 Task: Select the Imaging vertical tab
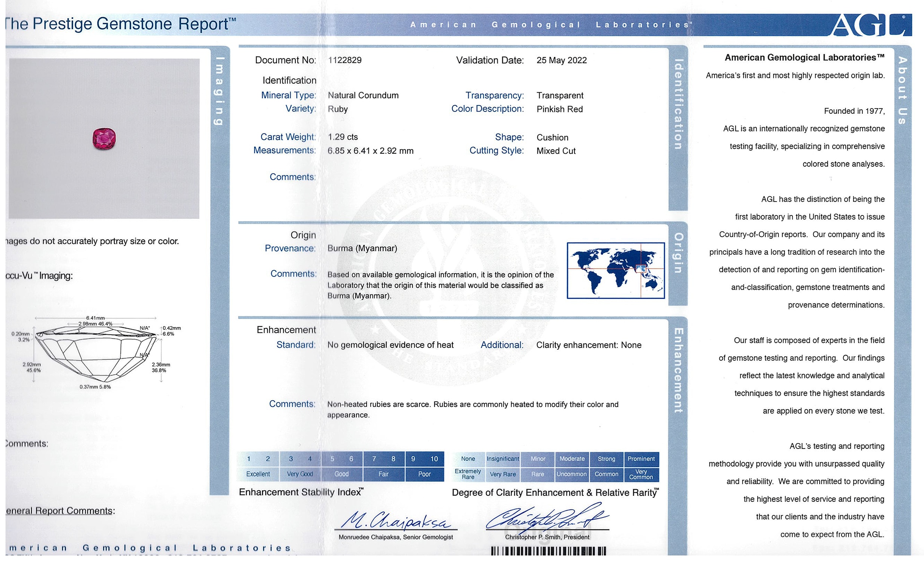[220, 91]
